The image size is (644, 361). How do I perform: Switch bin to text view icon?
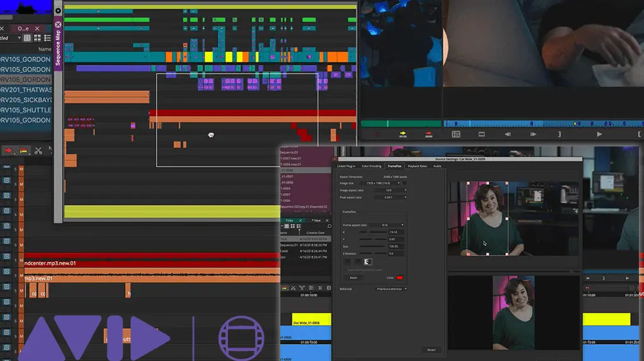[x=27, y=38]
